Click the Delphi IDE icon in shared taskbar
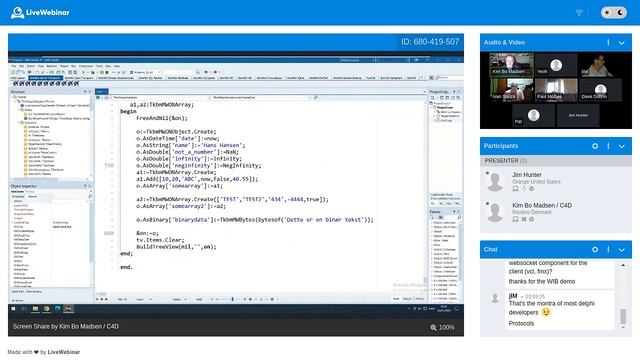 click(x=69, y=309)
